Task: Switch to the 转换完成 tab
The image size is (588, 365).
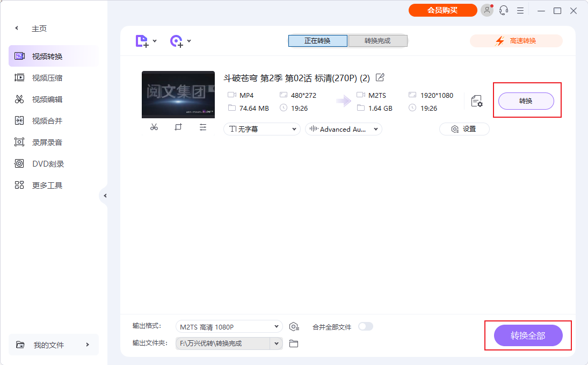Action: pos(378,41)
